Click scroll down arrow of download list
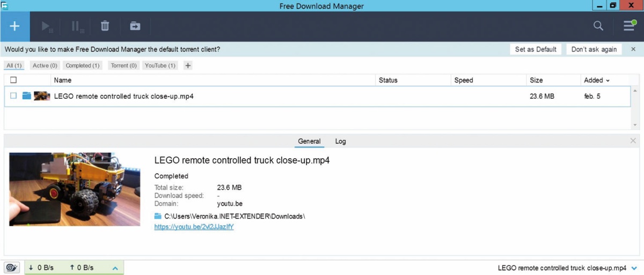The width and height of the screenshot is (644, 275). (635, 125)
